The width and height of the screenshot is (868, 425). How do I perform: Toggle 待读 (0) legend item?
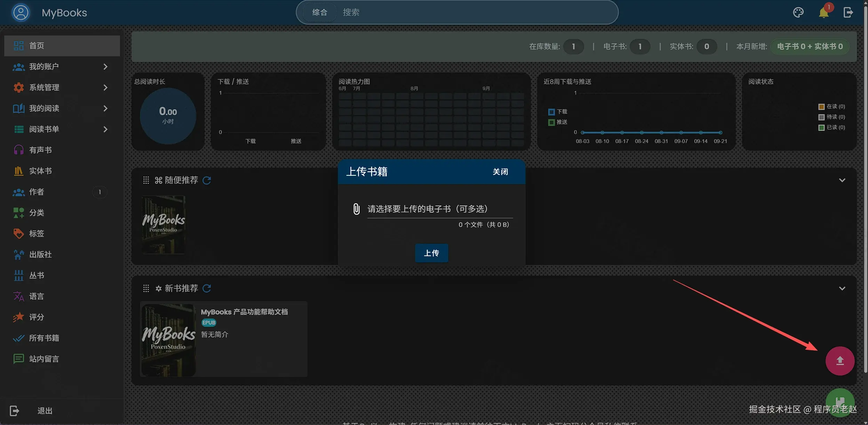click(831, 117)
